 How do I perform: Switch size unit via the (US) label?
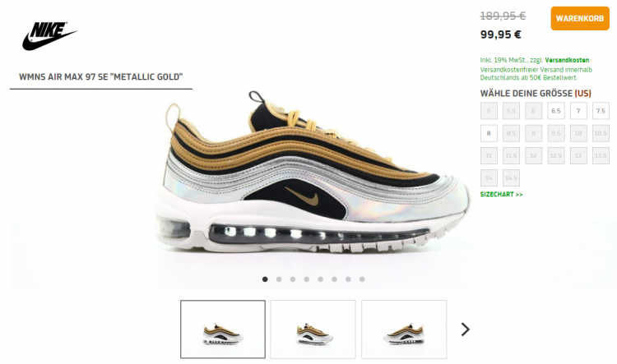pos(582,93)
